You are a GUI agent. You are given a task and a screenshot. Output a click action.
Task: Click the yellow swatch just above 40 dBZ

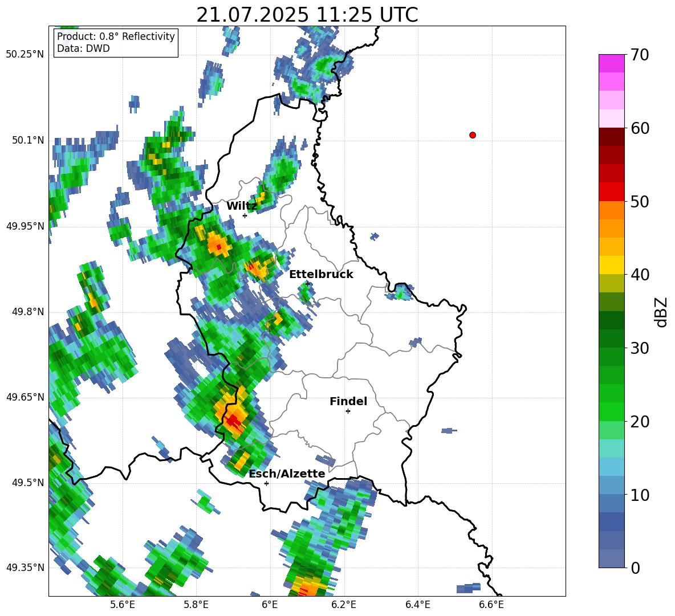[x=611, y=266]
